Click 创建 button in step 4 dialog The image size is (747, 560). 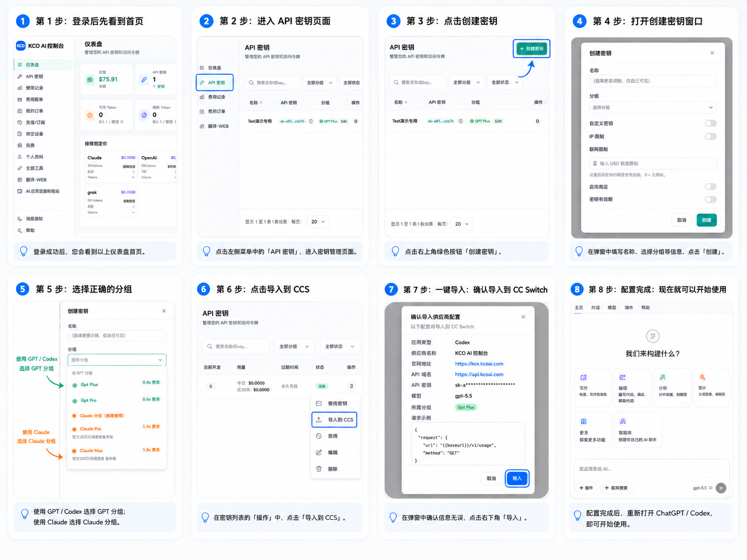707,220
